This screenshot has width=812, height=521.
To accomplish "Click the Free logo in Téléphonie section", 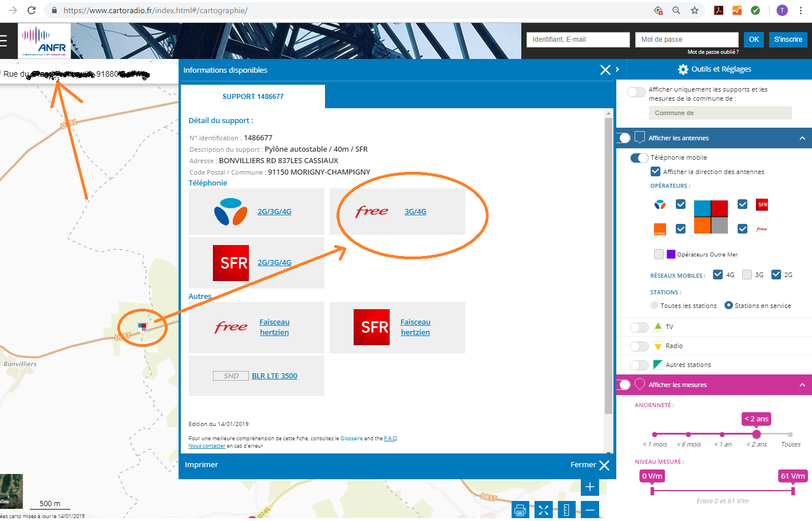I will coord(372,211).
